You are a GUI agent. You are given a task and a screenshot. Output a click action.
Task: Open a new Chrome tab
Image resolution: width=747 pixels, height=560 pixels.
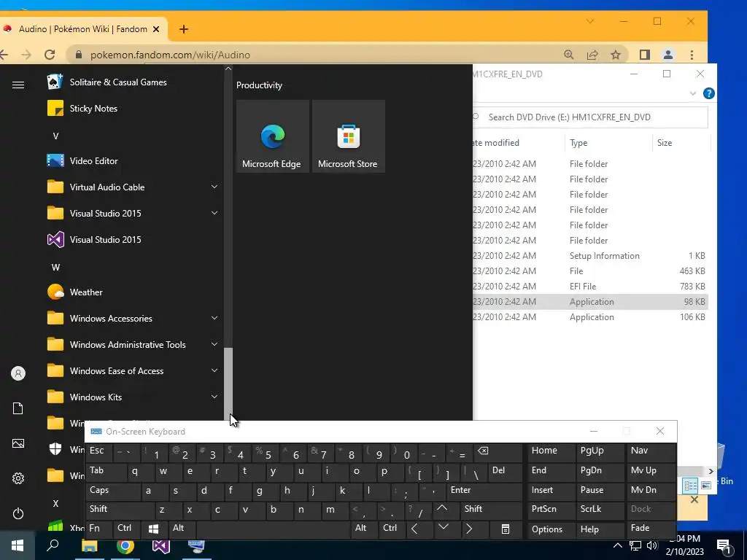pos(183,29)
